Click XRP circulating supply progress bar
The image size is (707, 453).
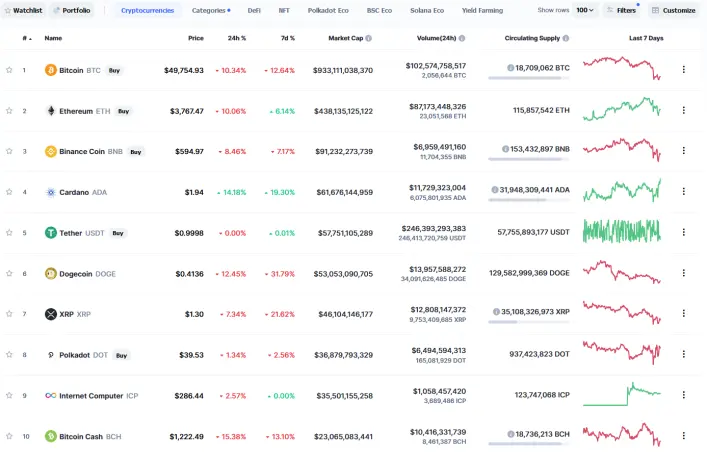click(528, 322)
